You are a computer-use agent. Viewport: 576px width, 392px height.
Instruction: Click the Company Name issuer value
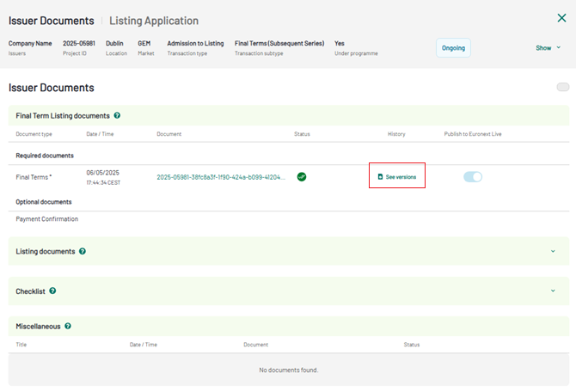click(x=30, y=43)
